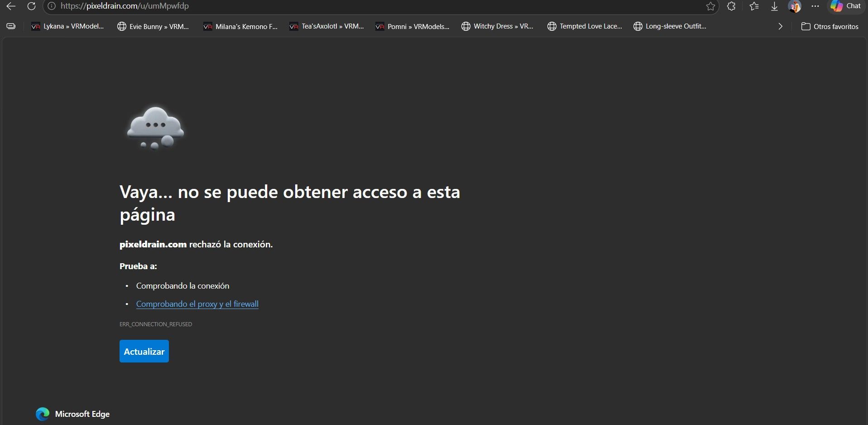
Task: Open the Extensions puzzle icon
Action: coord(731,6)
